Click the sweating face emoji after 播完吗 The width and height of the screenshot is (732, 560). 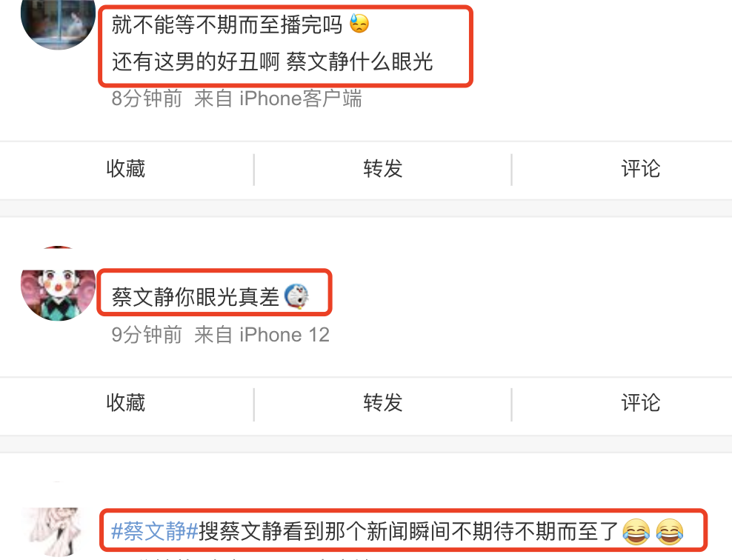(359, 24)
